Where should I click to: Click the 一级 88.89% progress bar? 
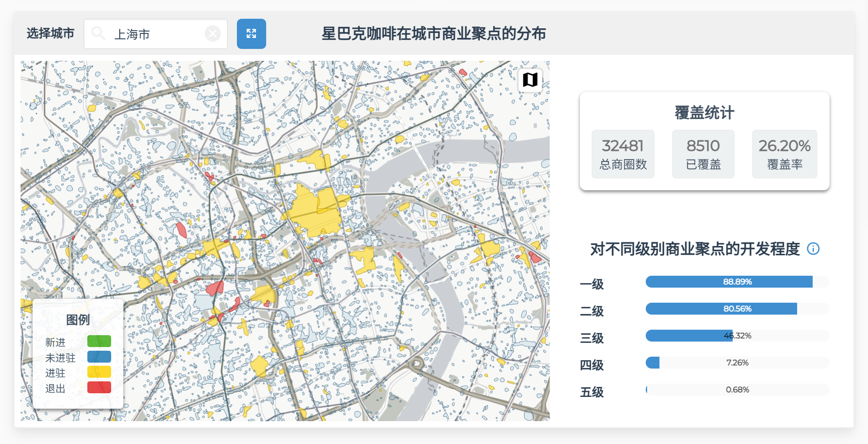737,282
